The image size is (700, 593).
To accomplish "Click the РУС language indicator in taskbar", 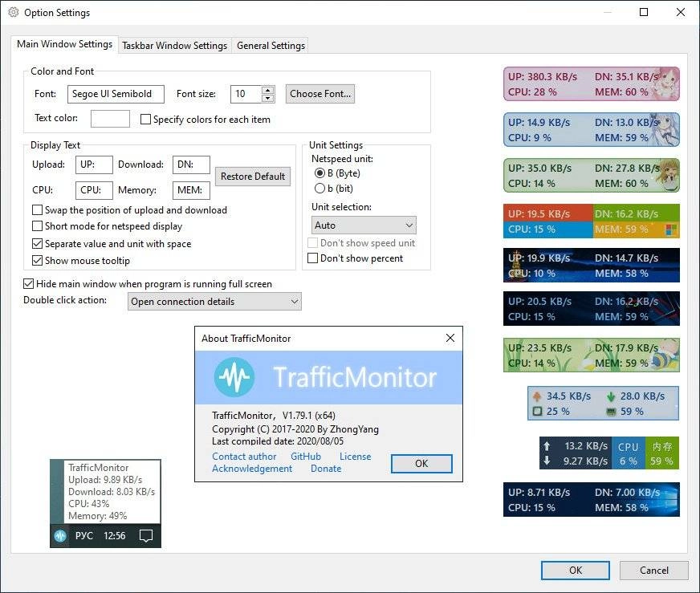I will point(84,535).
